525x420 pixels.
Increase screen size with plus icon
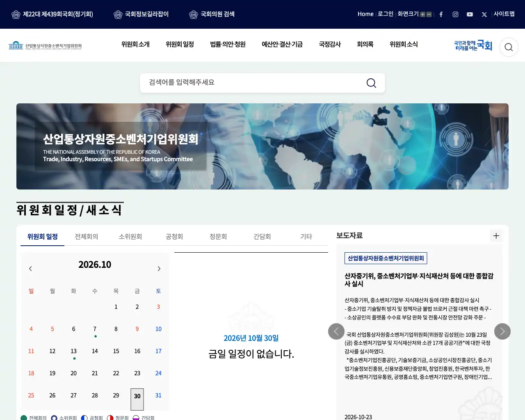(422, 14)
